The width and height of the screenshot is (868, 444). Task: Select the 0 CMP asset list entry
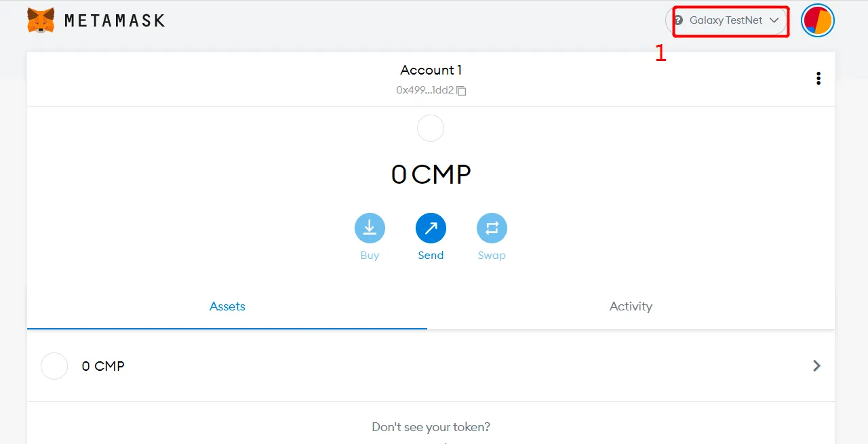click(x=431, y=366)
